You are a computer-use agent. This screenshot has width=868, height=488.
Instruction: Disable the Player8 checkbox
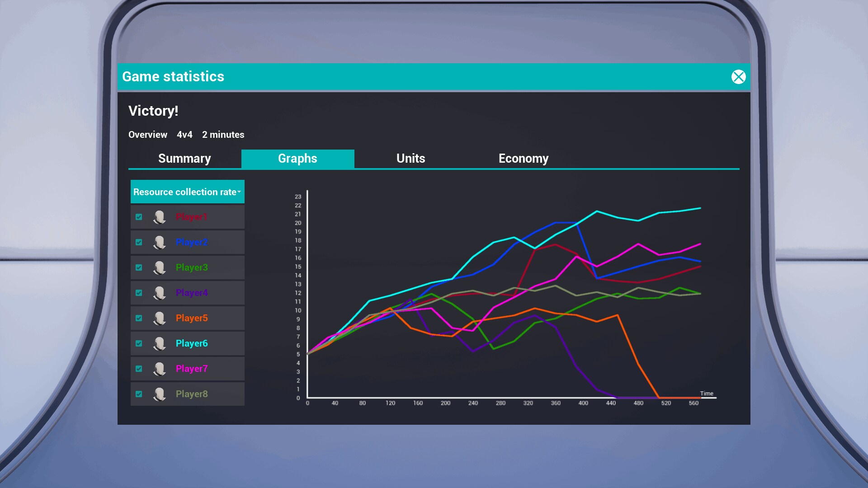(x=139, y=394)
